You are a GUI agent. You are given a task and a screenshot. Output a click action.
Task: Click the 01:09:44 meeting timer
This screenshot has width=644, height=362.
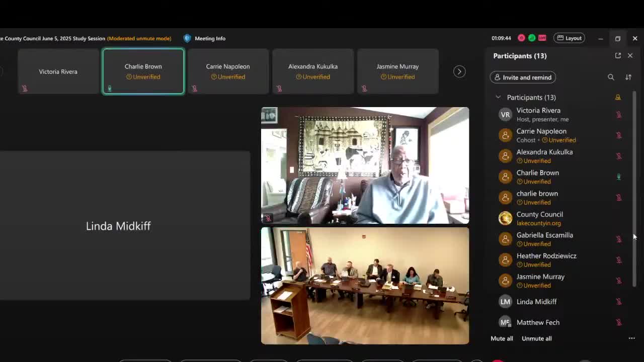[501, 38]
